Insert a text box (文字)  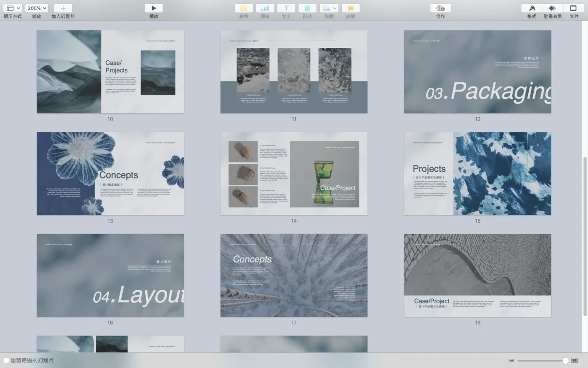point(286,8)
